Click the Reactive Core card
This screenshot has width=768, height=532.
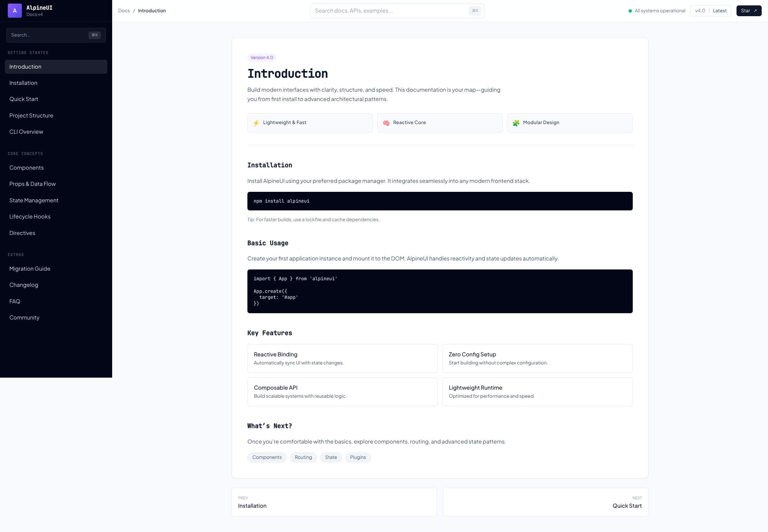tap(440, 123)
